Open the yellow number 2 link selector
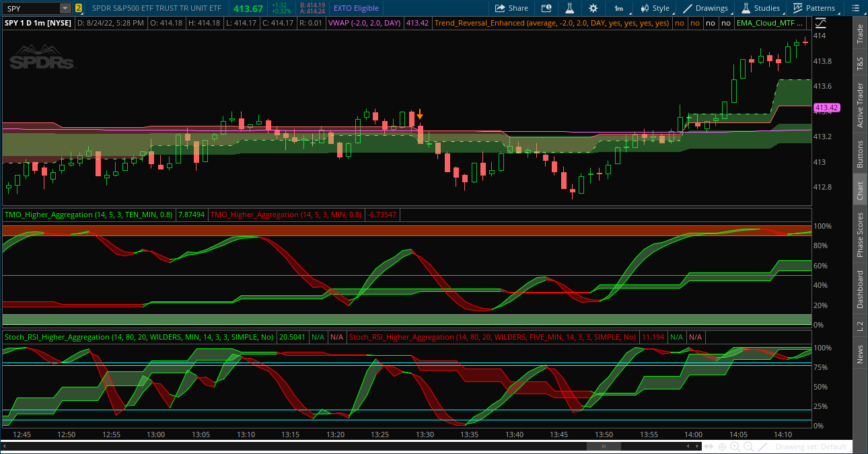Image resolution: width=868 pixels, height=454 pixels. tap(79, 8)
